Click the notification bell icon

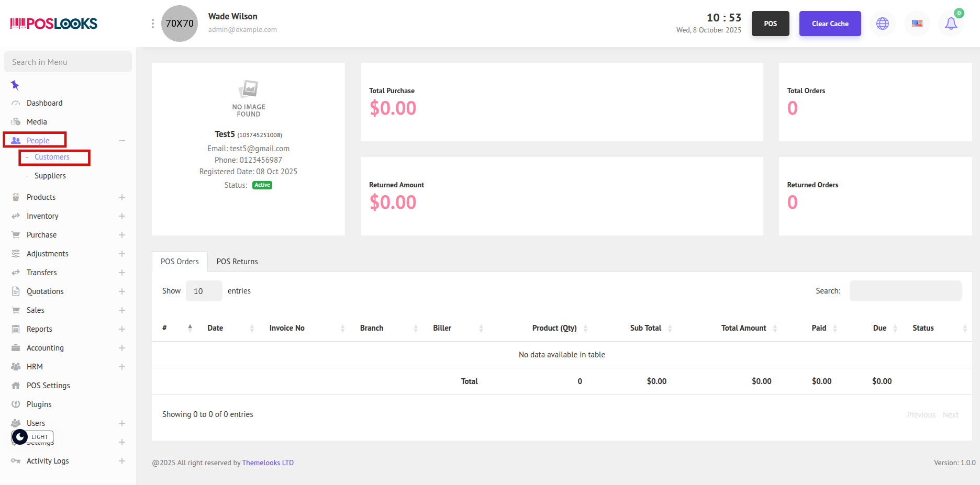coord(951,24)
